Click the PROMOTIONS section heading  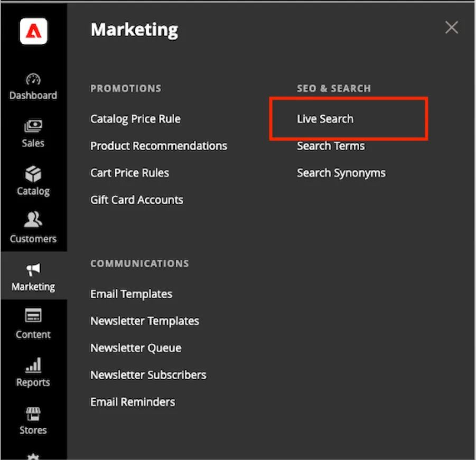click(126, 89)
